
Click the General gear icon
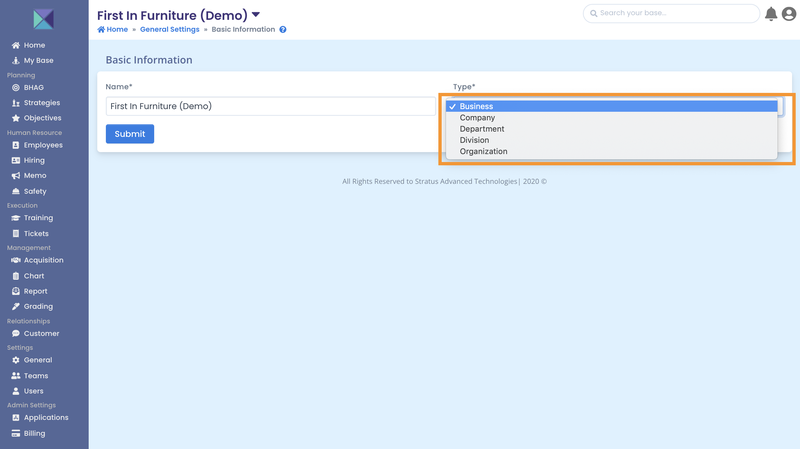[x=16, y=360]
